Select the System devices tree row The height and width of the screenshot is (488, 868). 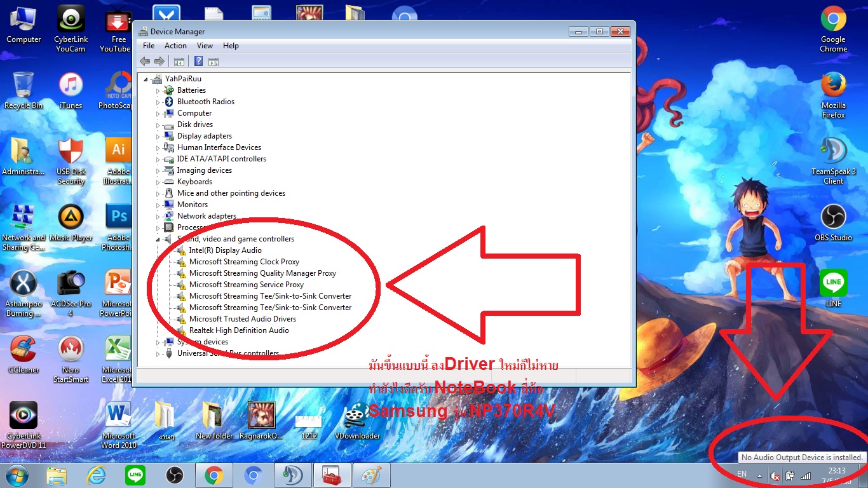[x=203, y=342]
